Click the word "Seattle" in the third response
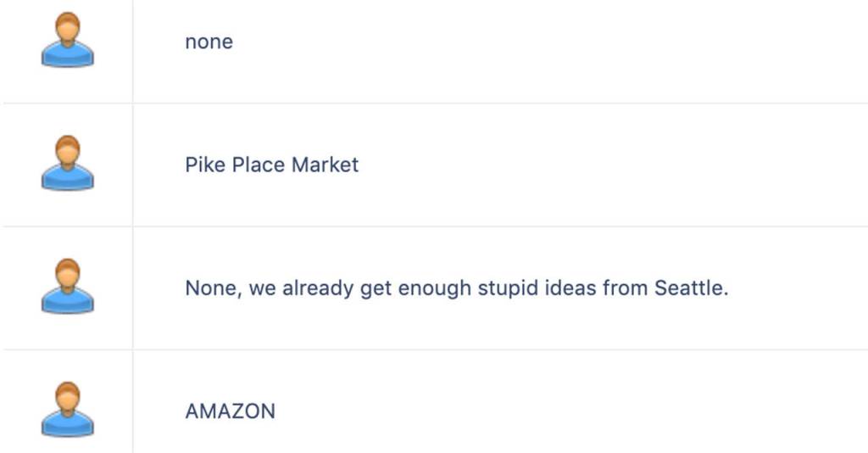Image resolution: width=868 pixels, height=453 pixels. pyautogui.click(x=691, y=288)
